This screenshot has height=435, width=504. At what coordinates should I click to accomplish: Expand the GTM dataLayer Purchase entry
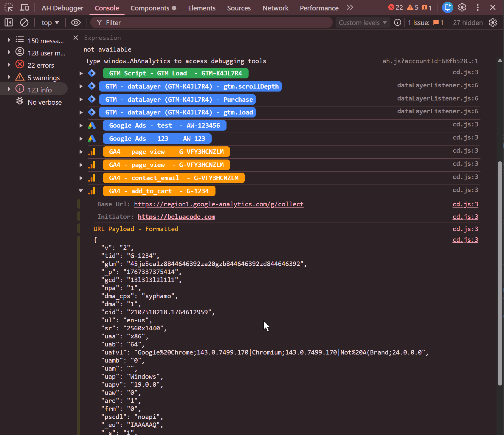coord(81,100)
